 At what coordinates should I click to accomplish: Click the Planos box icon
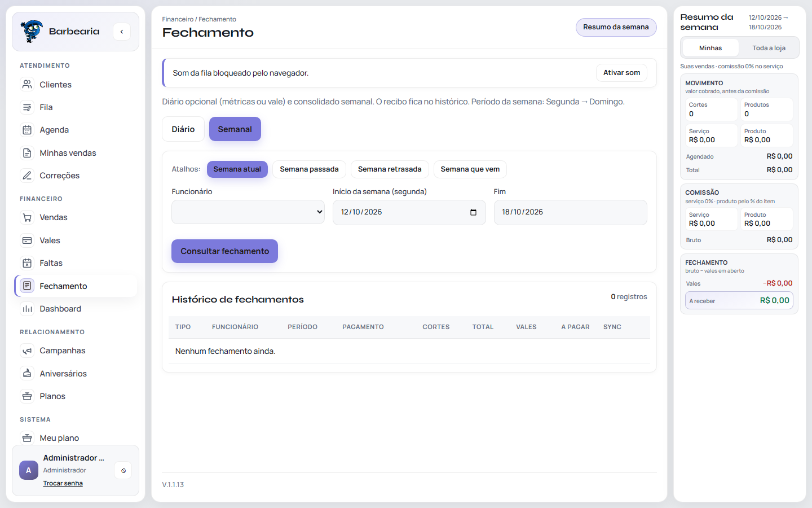pos(27,396)
